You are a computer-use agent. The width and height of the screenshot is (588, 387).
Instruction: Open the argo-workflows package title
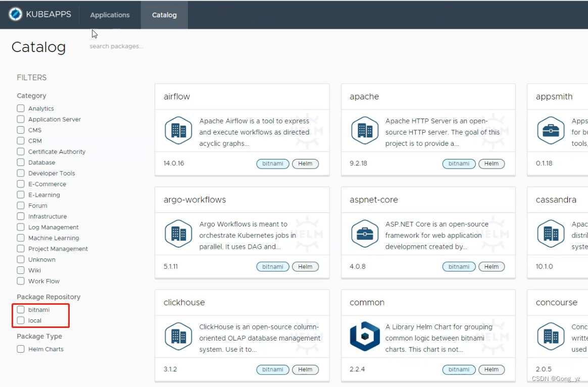pos(194,200)
